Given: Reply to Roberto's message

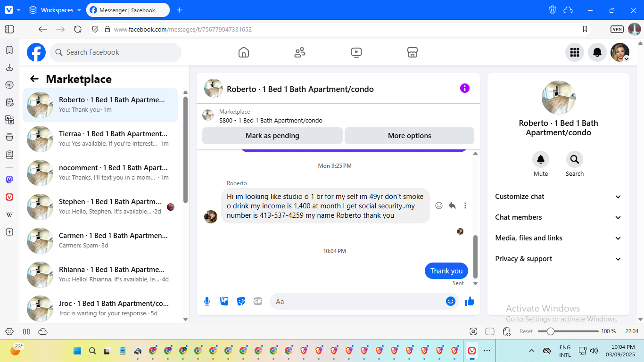Looking at the screenshot, I should point(452,206).
